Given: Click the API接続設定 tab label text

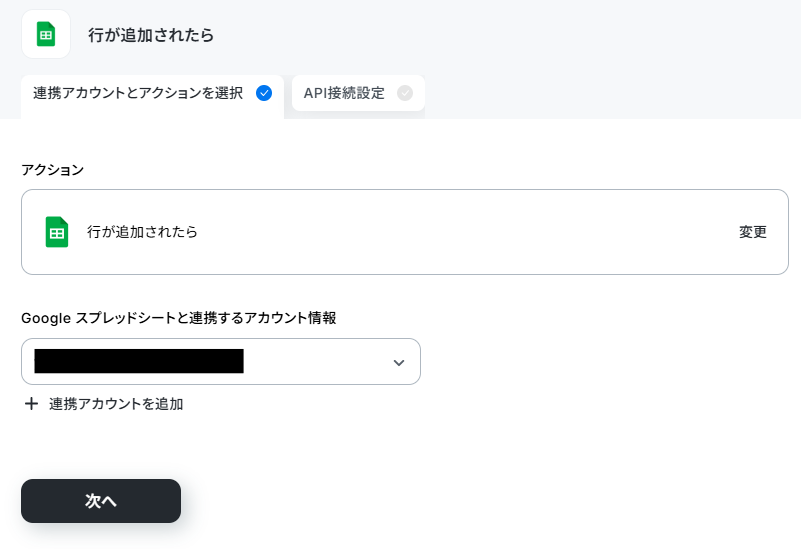Looking at the screenshot, I should (344, 93).
